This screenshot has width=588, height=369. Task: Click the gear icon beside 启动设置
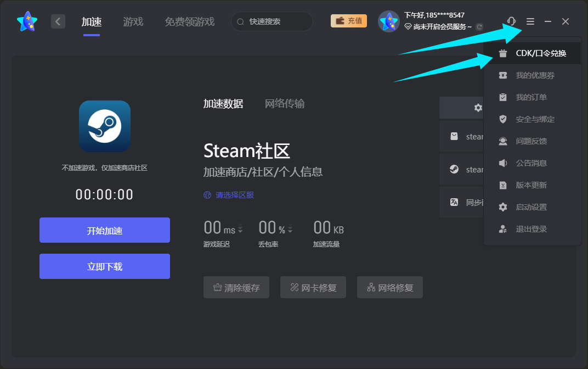[503, 207]
